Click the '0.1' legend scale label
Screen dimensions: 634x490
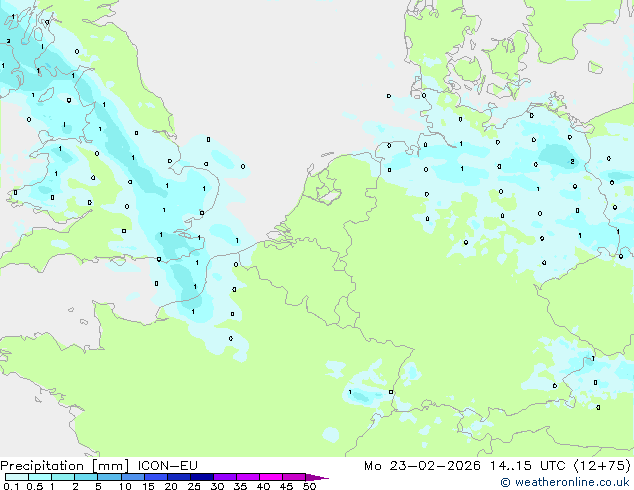[x=11, y=486]
